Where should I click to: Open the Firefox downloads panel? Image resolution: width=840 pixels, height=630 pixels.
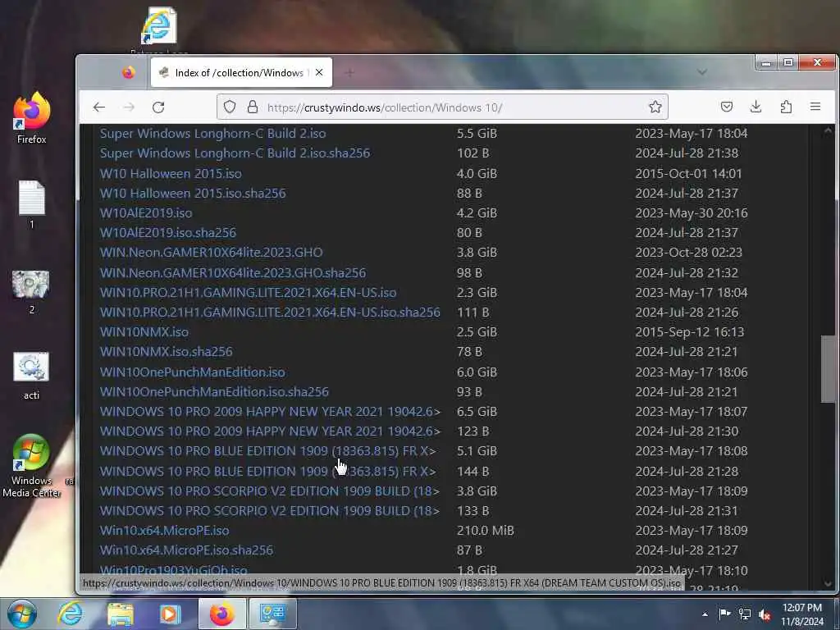click(756, 107)
